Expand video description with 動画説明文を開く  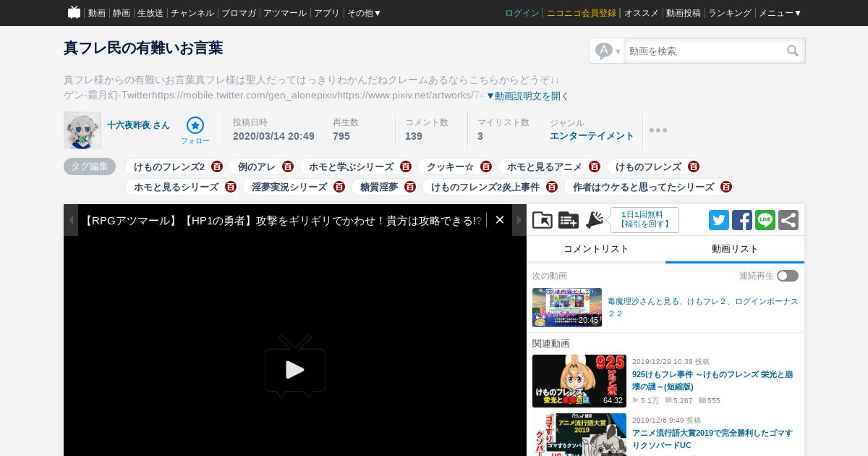tap(528, 96)
